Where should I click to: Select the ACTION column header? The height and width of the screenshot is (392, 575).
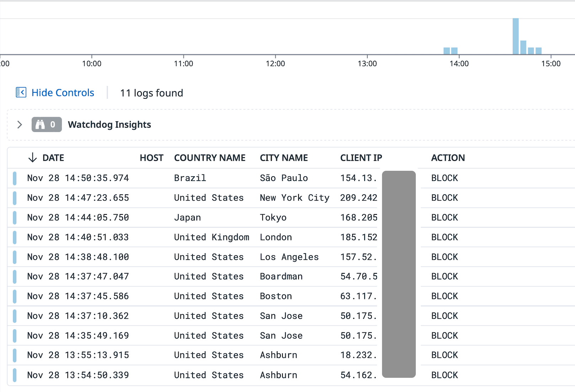[x=448, y=158]
